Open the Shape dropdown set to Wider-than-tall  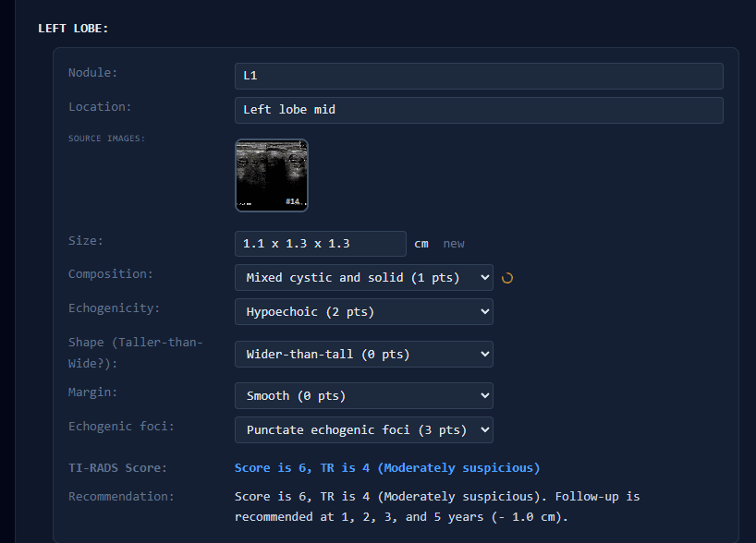point(363,354)
